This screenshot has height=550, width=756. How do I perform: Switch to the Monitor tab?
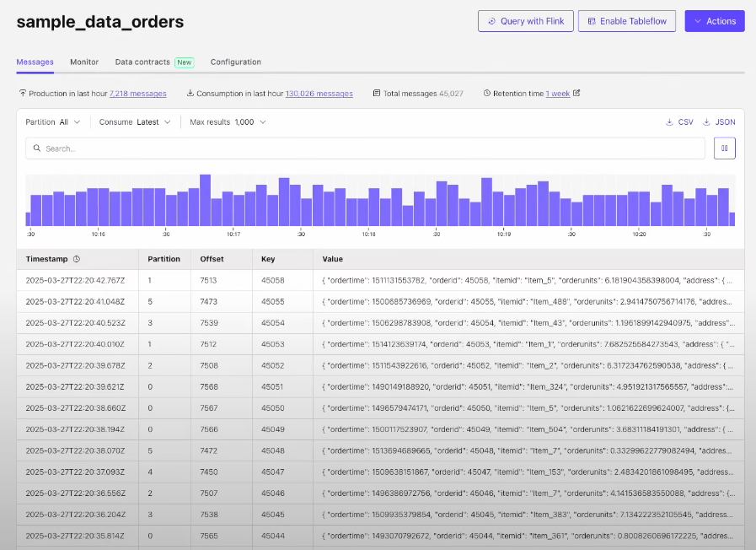83,62
